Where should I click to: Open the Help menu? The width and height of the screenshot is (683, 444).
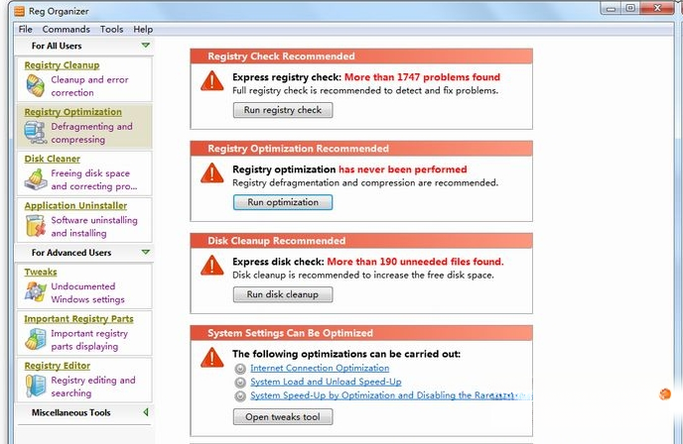(143, 29)
